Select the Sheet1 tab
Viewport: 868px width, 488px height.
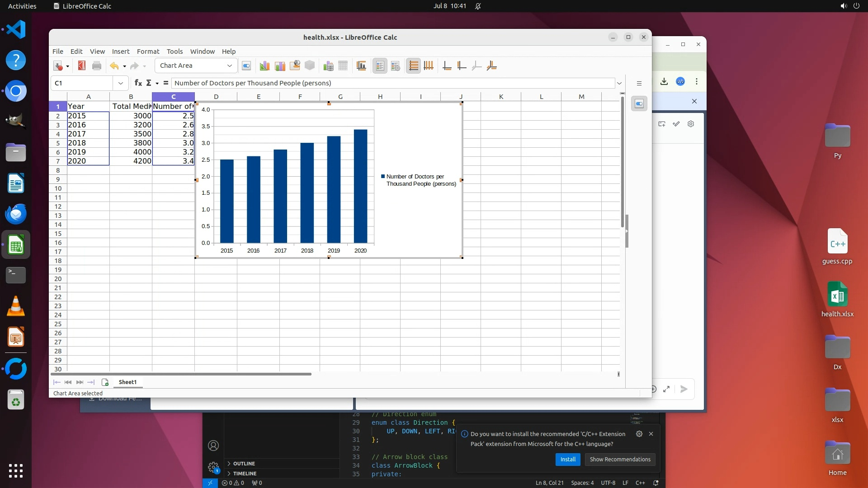click(127, 382)
